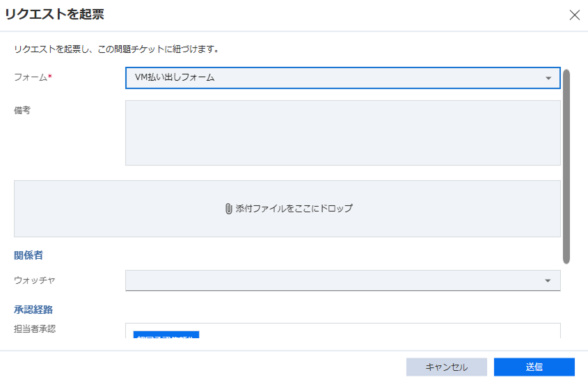588x382 pixels.
Task: Click the paperclip attachment icon
Action: (x=228, y=209)
